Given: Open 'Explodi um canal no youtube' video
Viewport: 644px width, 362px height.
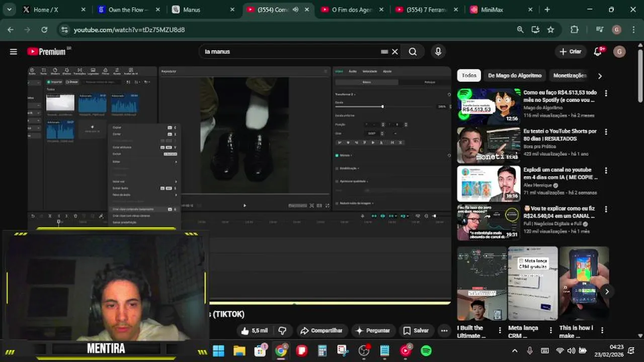Looking at the screenshot, I should coord(560,173).
